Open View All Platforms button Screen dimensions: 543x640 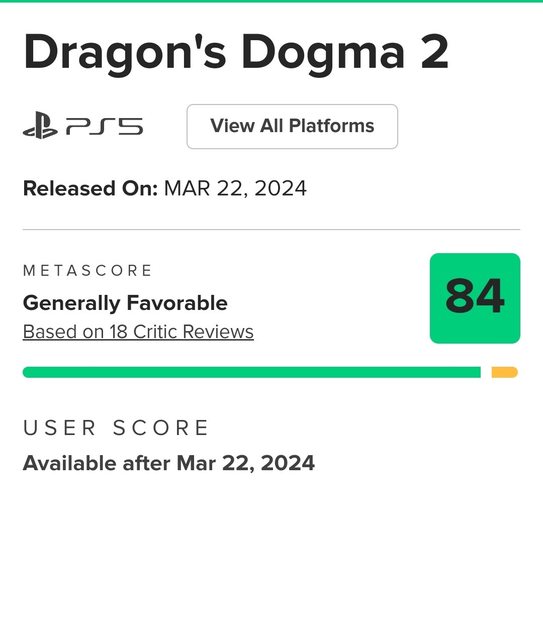(292, 127)
